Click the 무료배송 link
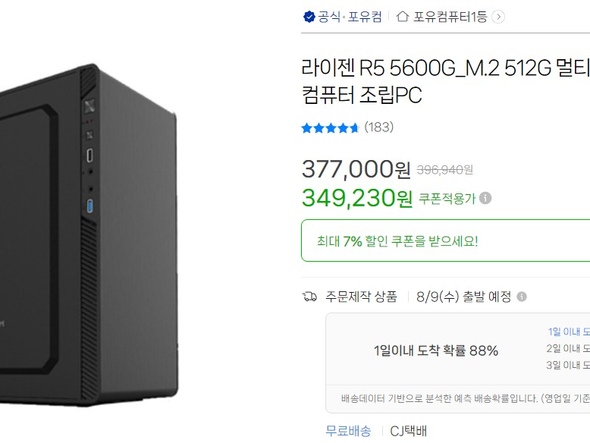 348,431
